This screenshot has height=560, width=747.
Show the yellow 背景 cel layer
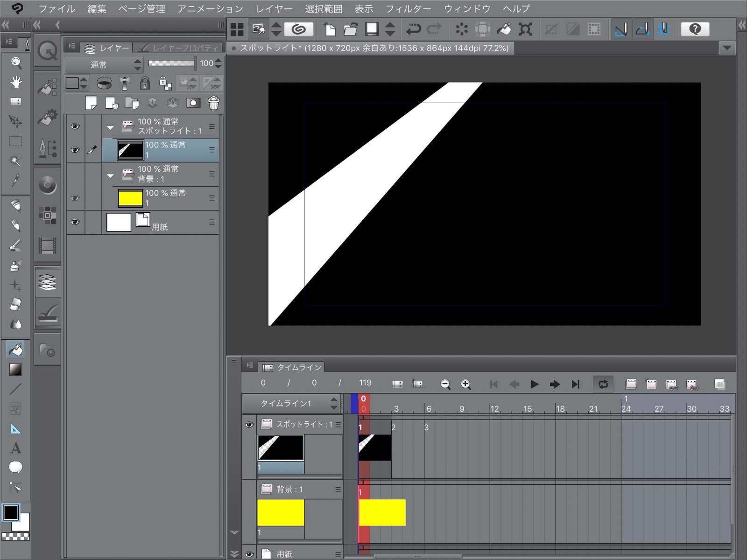click(x=75, y=198)
